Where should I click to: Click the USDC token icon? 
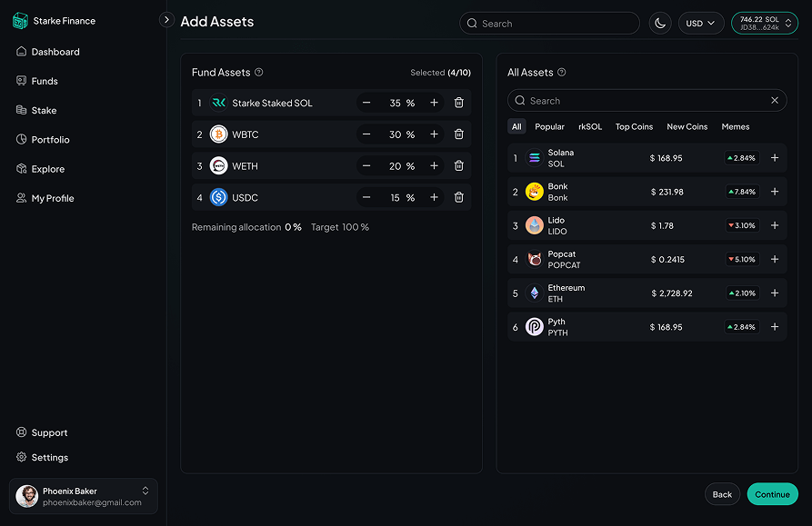click(218, 197)
